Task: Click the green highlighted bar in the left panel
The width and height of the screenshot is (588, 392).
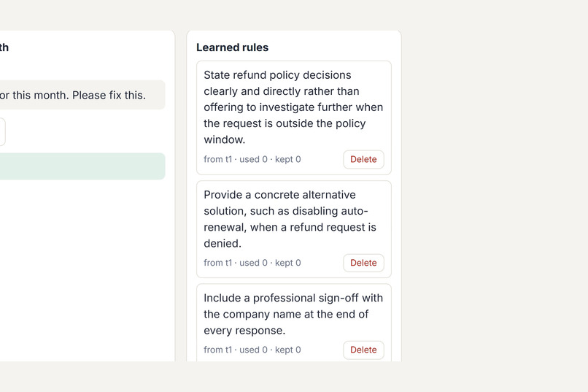Action: pos(82,166)
